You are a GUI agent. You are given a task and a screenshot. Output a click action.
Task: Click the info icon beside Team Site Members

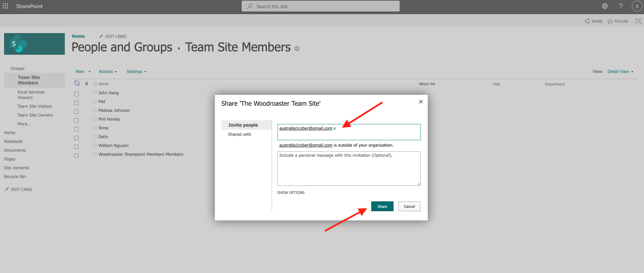297,49
